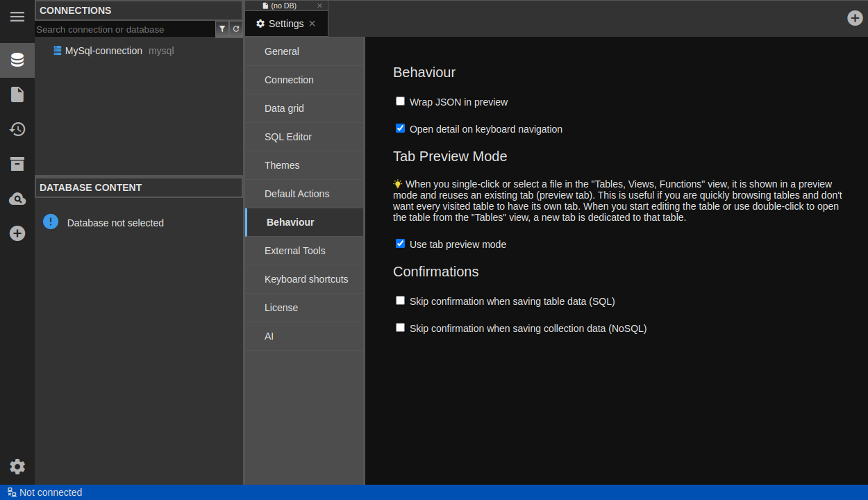Select the database connections sidebar icon
Screen dimensions: 868x500
pos(17,60)
